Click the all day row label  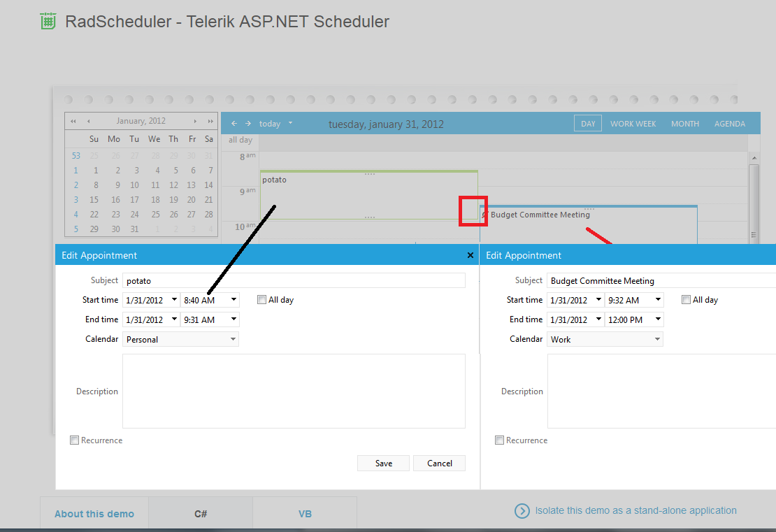(240, 140)
